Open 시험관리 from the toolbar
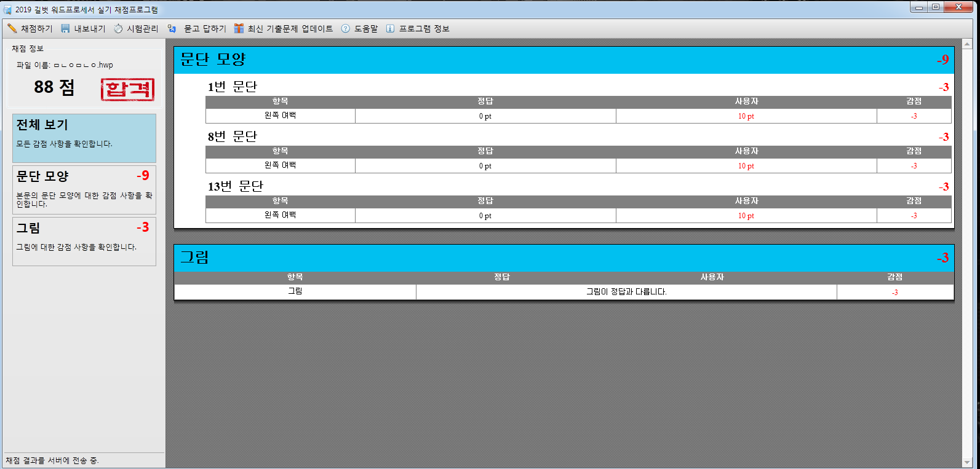 [136, 28]
